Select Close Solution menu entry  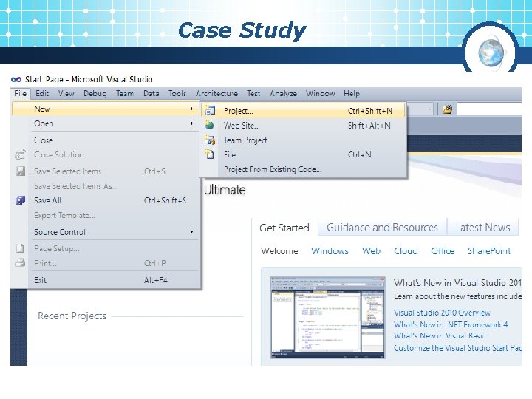(106, 154)
